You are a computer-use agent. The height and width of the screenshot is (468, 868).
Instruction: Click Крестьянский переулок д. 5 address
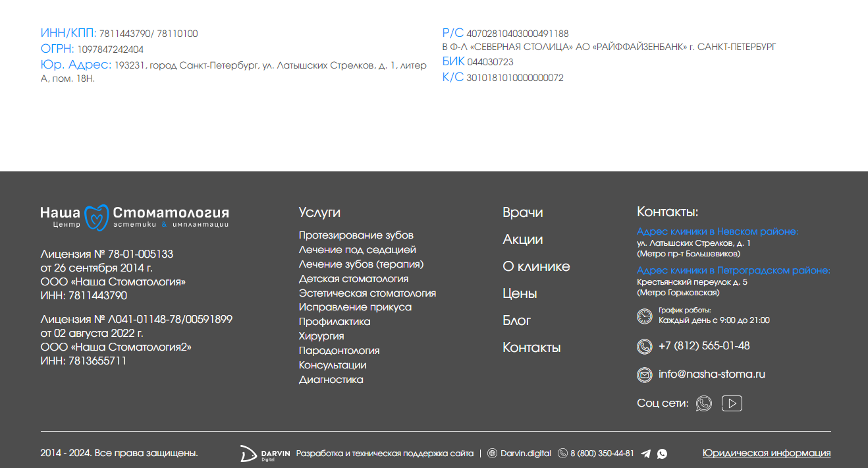click(x=692, y=282)
